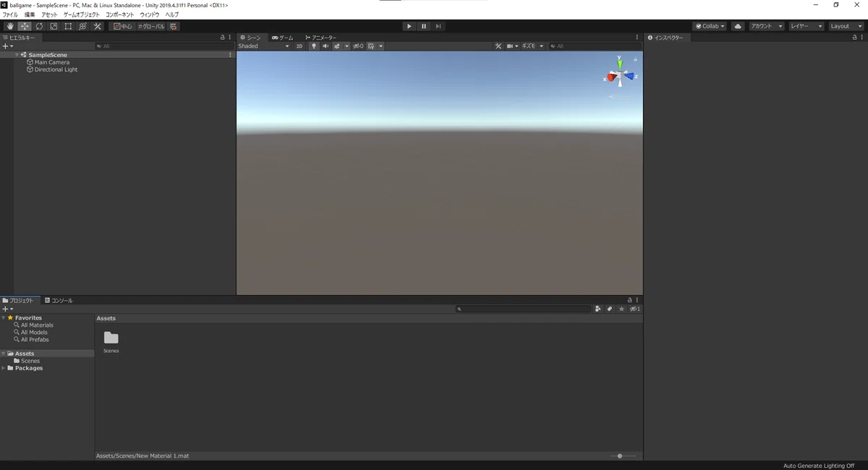Toggle グローバル handle rotation button
Image resolution: width=868 pixels, height=470 pixels.
tap(151, 26)
